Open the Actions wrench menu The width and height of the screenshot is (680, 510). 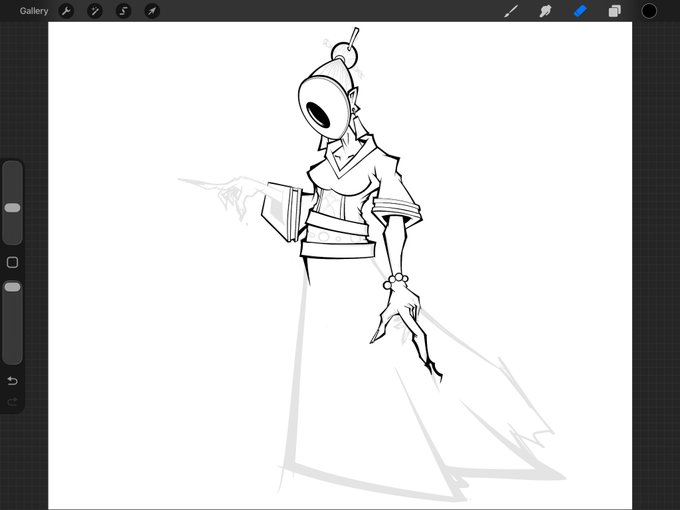66,11
